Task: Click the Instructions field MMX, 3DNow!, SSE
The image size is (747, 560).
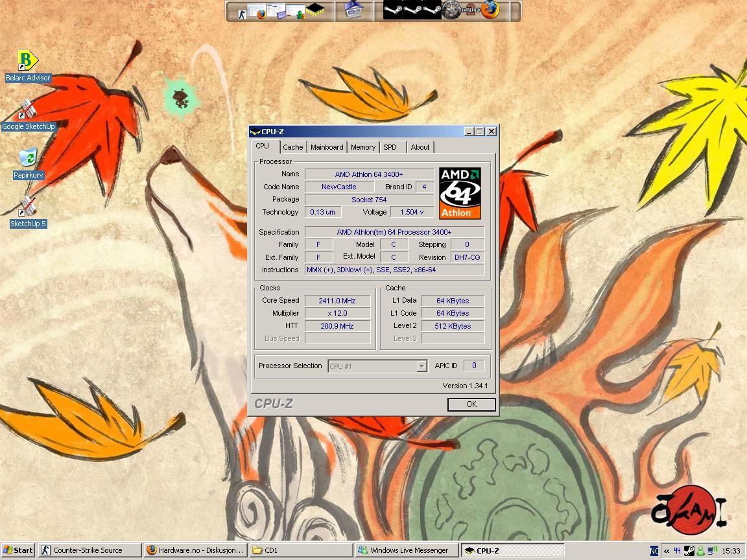Action: [394, 270]
